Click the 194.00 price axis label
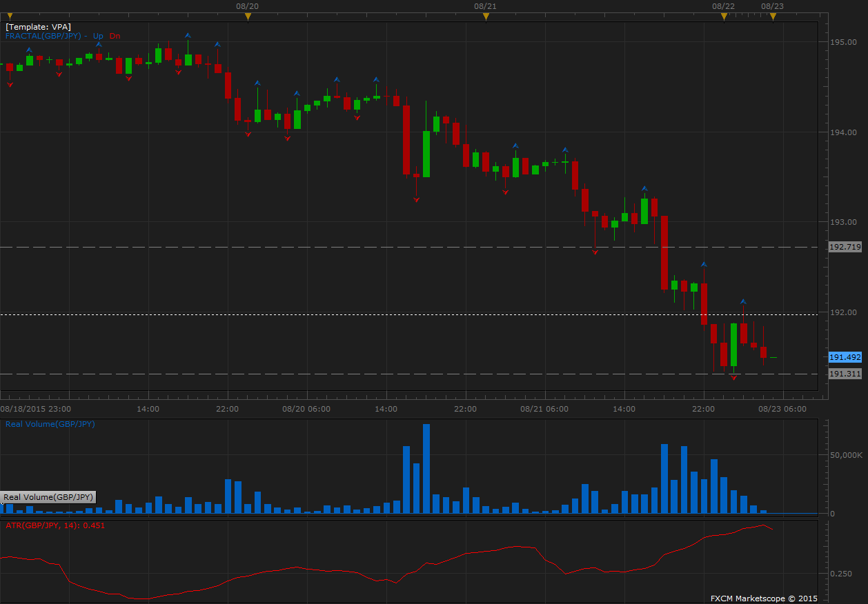 click(843, 132)
